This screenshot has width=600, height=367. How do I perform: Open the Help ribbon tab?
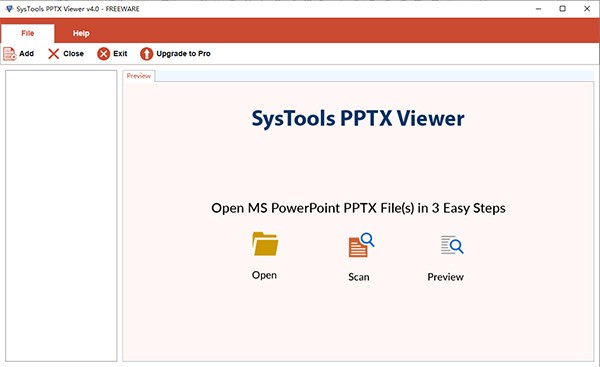tap(81, 33)
